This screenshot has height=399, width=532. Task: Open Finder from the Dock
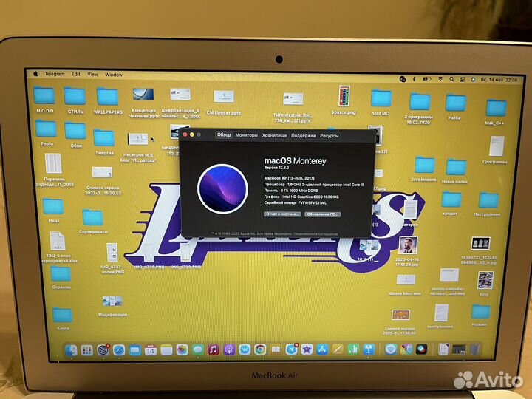(71, 350)
